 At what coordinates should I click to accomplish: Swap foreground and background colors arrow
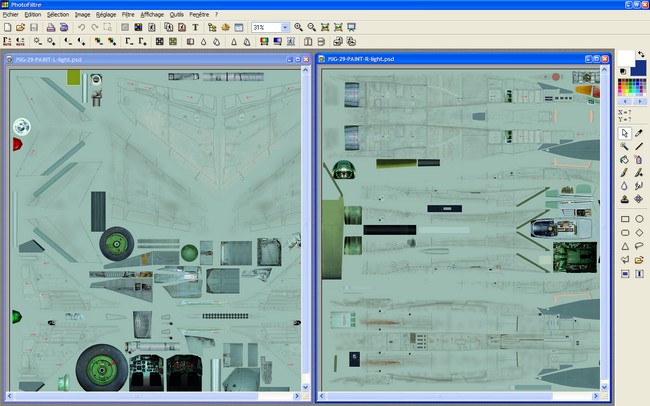641,54
